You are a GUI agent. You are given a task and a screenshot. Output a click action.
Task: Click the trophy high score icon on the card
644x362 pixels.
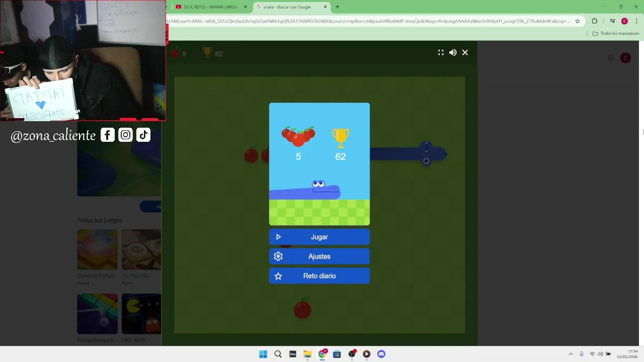pos(341,137)
